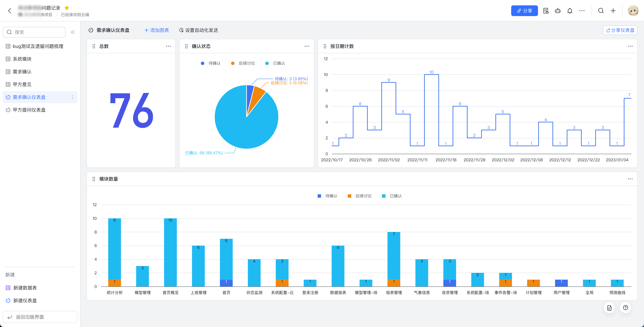The image size is (644, 327).
Task: Open the document icon at bottom right
Action: point(609,308)
